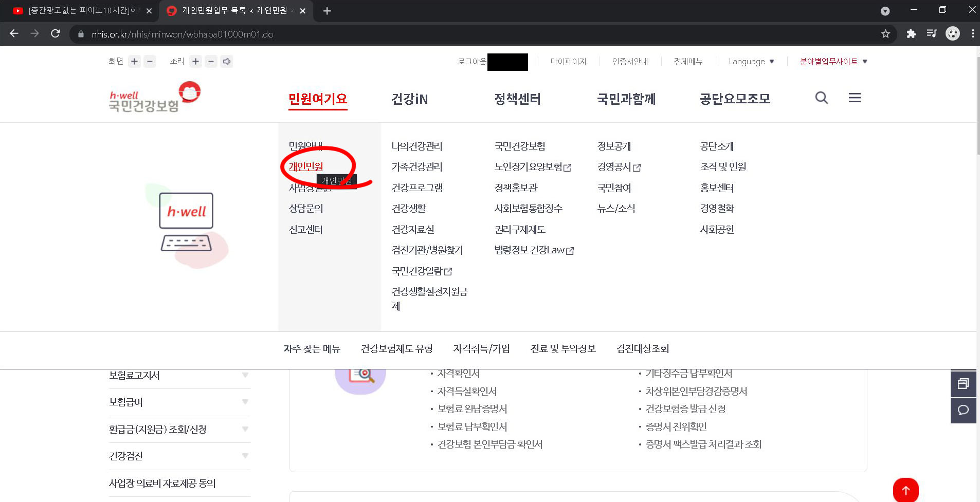This screenshot has width=980, height=502.
Task: Open a new browser tab
Action: coord(327,11)
